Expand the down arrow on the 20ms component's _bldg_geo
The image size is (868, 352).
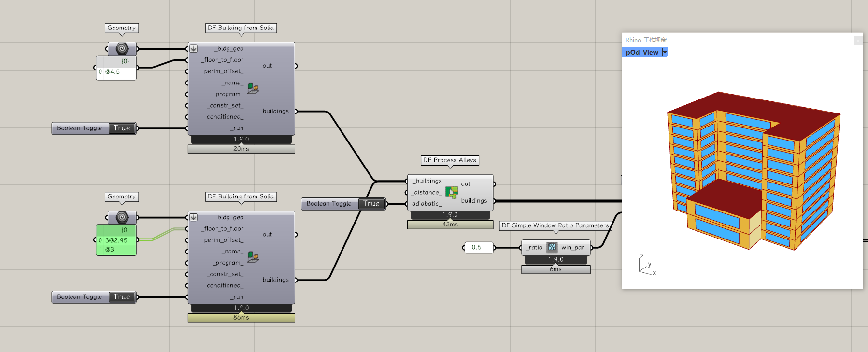point(193,48)
